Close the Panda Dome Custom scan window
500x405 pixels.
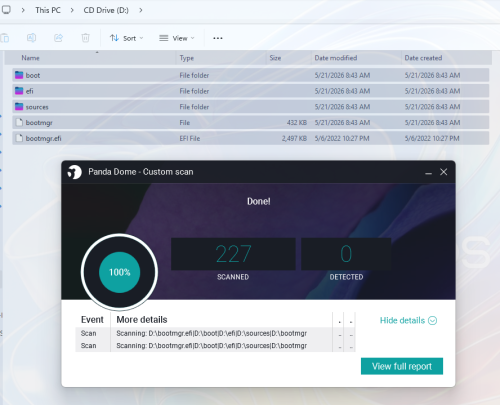[443, 172]
